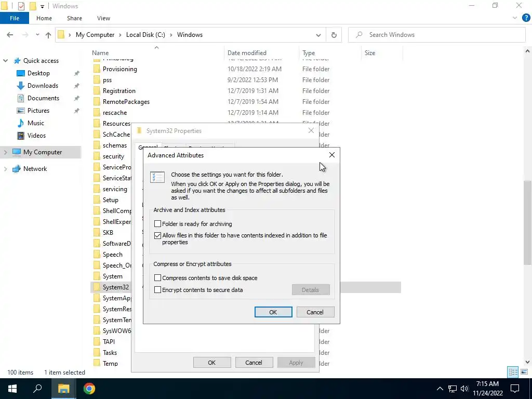Screen dimensions: 532x399
Task: Refresh the Windows folder view
Action: (x=334, y=35)
